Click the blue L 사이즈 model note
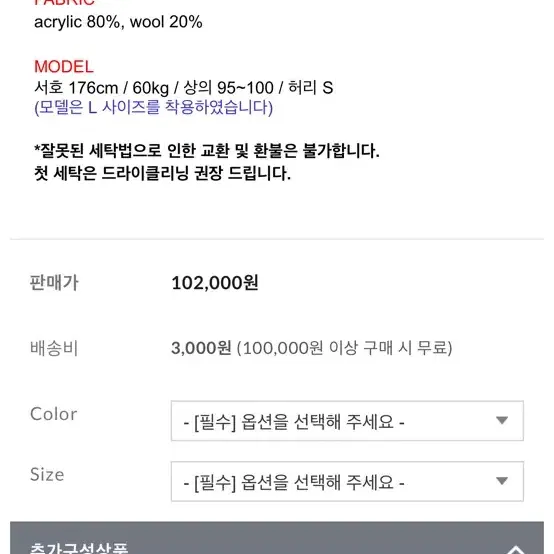Image resolution: width=554 pixels, height=554 pixels. (153, 107)
